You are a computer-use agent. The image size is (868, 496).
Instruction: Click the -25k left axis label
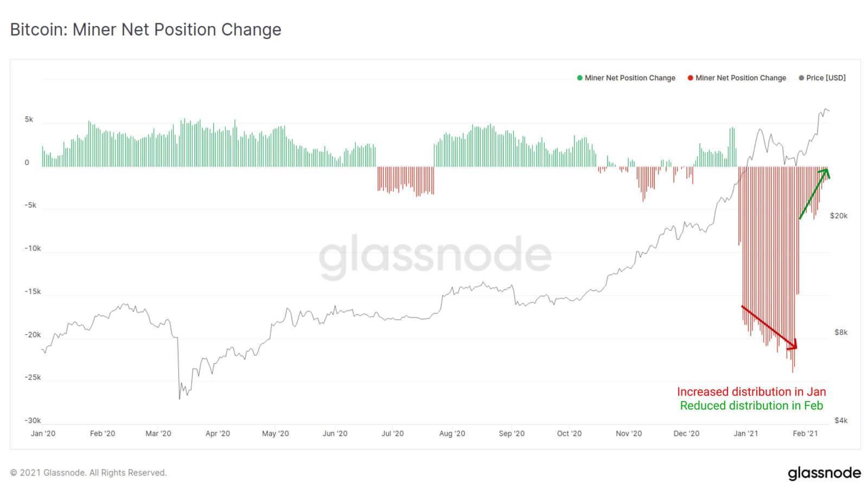[33, 378]
